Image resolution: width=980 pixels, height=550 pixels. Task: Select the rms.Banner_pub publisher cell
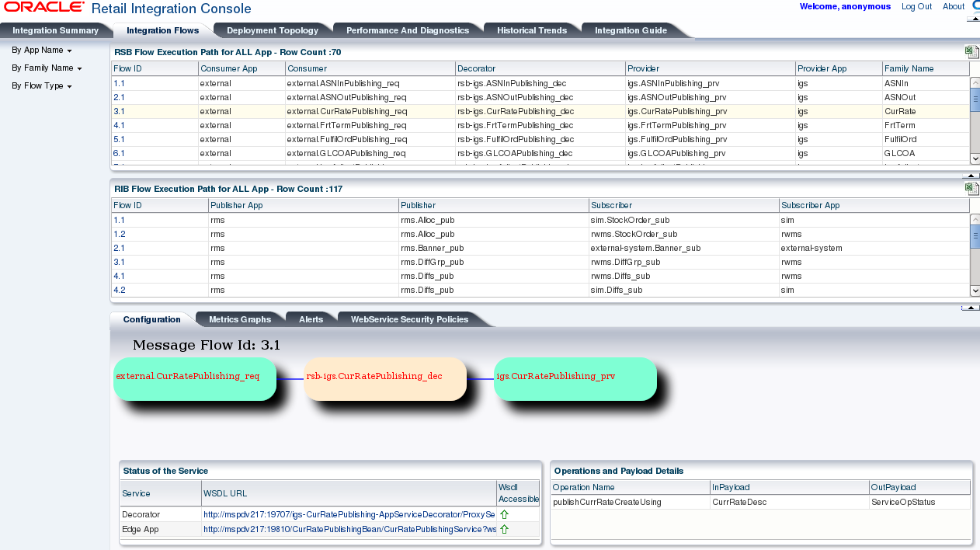tap(493, 248)
